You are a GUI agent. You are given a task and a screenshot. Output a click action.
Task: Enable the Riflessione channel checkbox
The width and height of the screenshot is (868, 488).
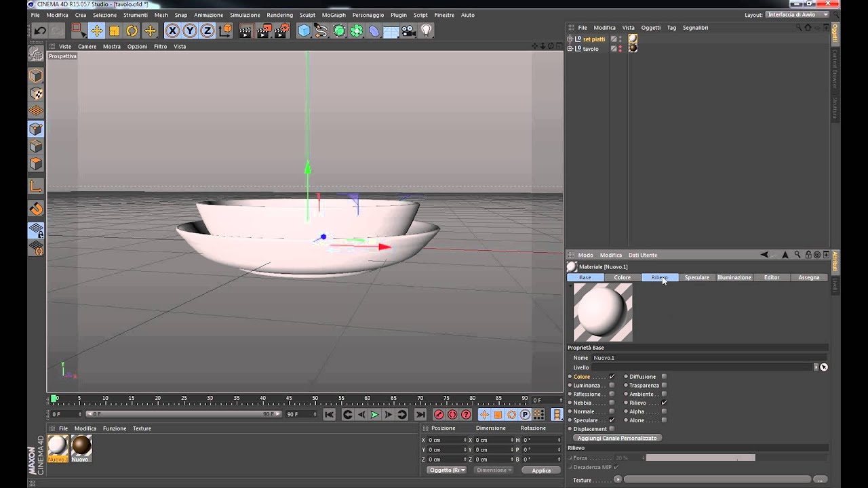612,394
